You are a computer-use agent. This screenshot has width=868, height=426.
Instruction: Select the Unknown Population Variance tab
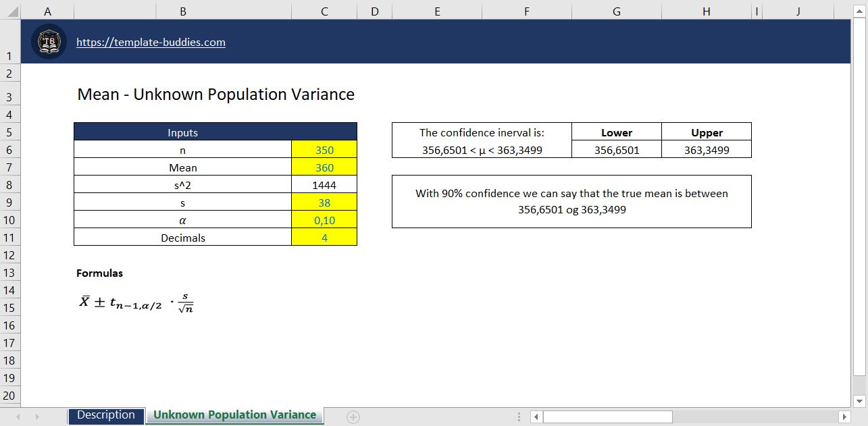(234, 415)
